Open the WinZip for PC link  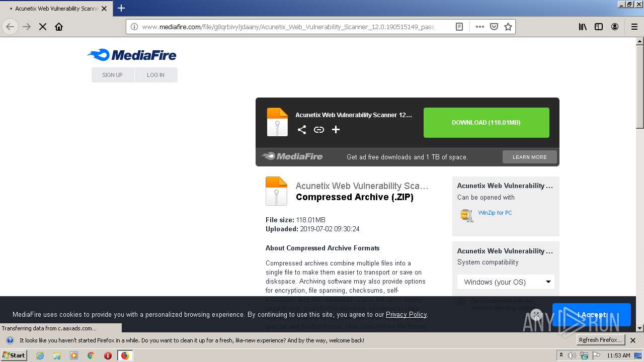[x=495, y=213]
